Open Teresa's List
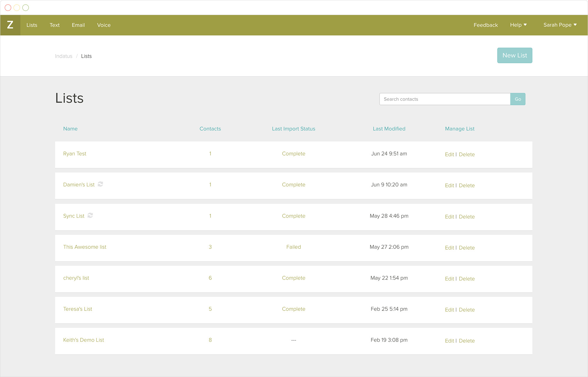This screenshot has width=588, height=377. (78, 309)
